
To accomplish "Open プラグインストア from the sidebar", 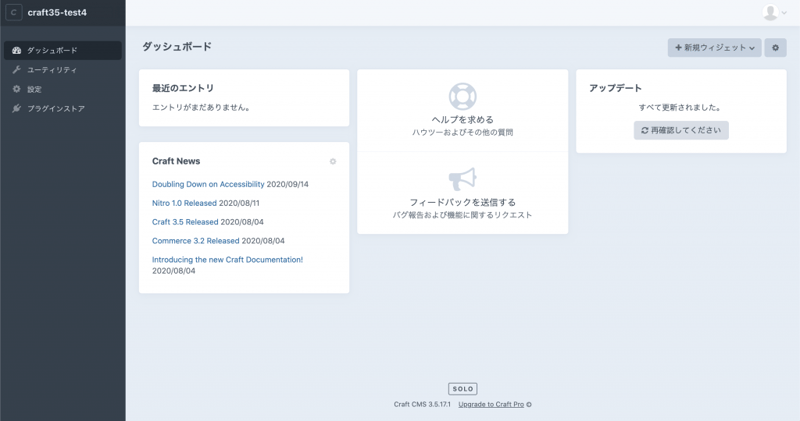I will (x=56, y=108).
